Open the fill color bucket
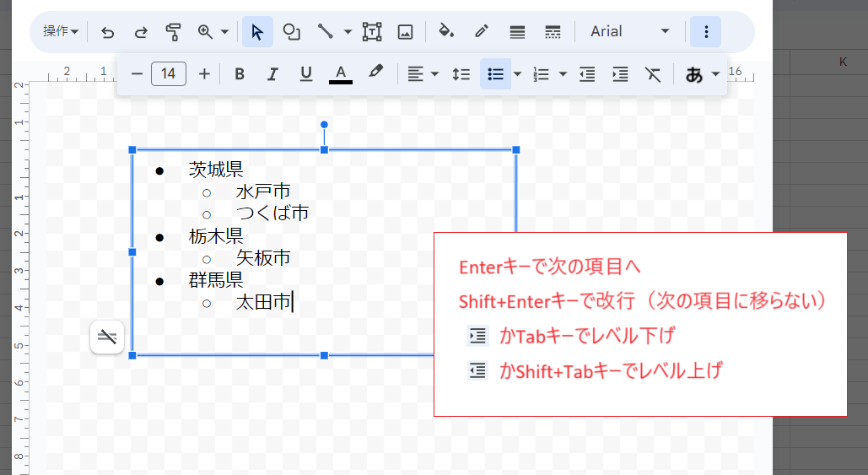Viewport: 868px width, 475px height. [446, 31]
